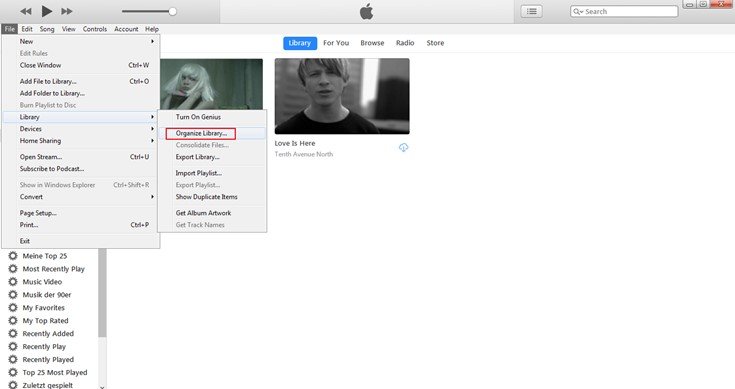
Task: Click the magnifier search icon
Action: pyautogui.click(x=577, y=11)
